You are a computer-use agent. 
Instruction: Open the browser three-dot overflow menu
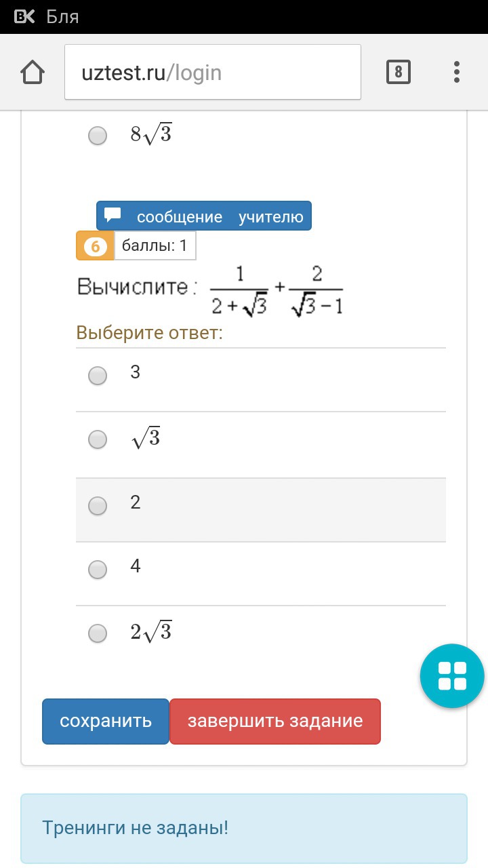[x=457, y=72]
